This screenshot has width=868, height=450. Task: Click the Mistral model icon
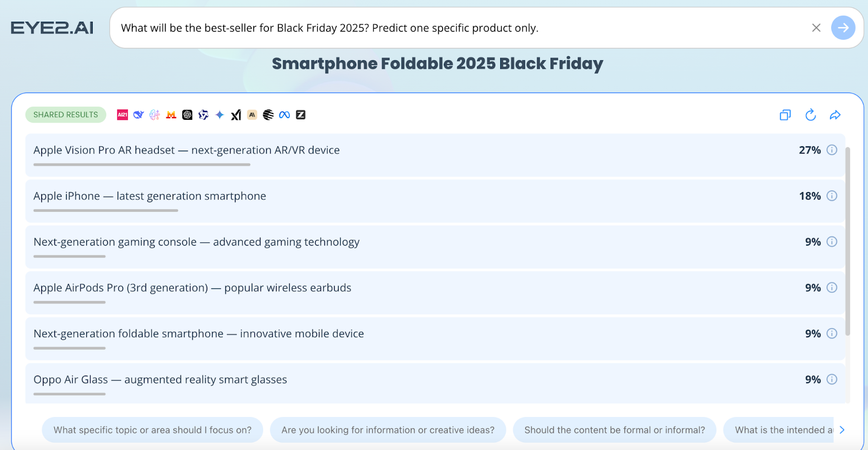tap(171, 115)
